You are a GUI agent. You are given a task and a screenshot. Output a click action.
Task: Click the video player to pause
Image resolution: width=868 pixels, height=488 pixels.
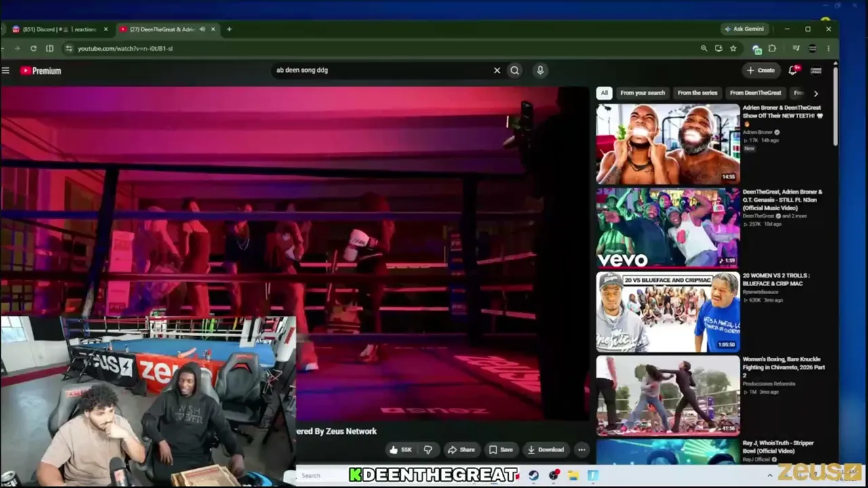[294, 254]
